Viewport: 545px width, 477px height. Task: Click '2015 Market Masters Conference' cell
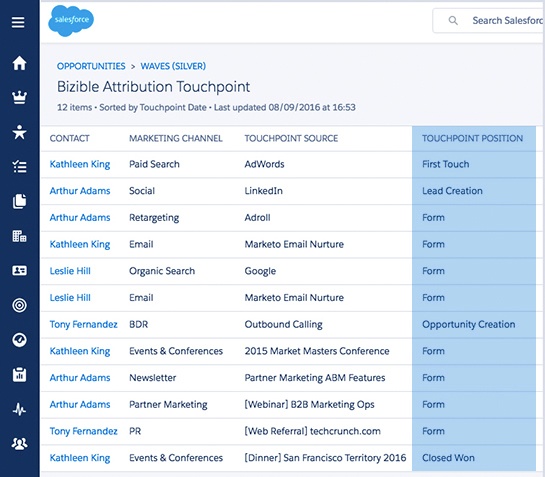pos(317,351)
